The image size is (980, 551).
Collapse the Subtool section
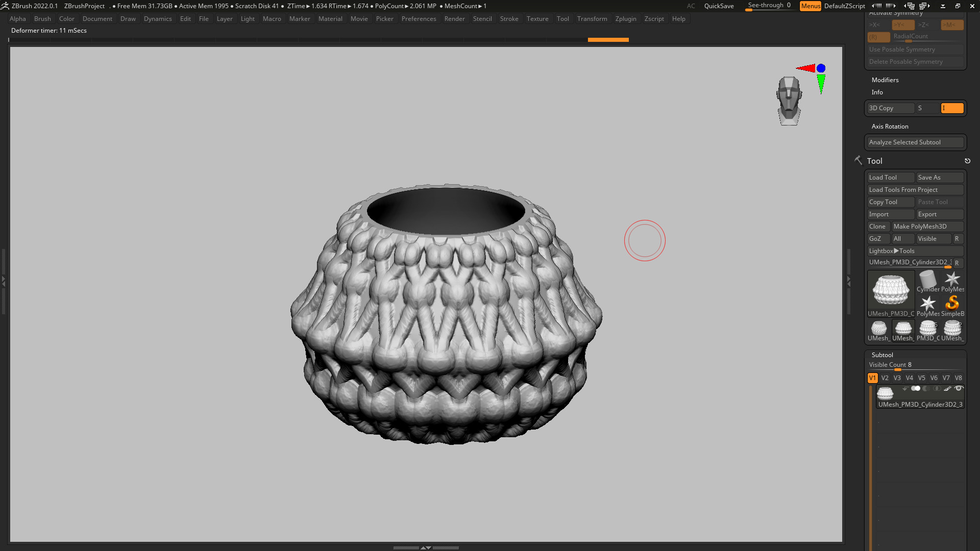click(x=882, y=355)
